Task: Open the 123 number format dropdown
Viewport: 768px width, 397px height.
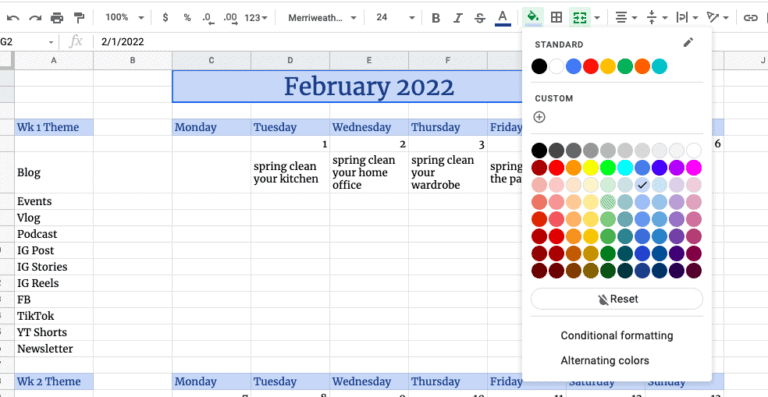Action: pyautogui.click(x=256, y=18)
